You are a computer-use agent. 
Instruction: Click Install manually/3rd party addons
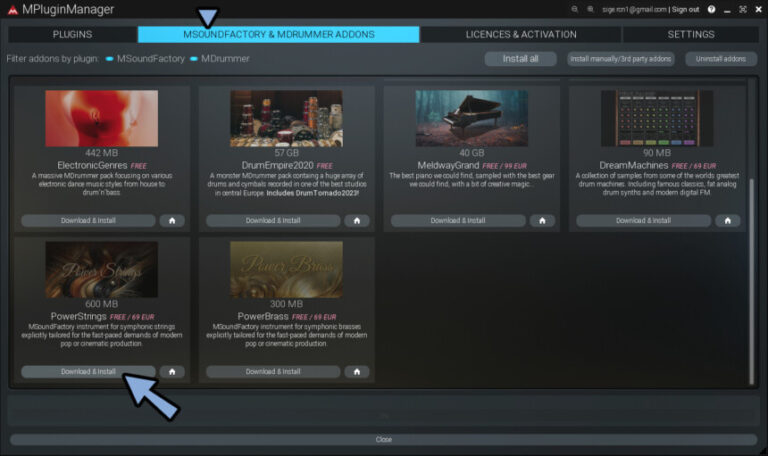621,59
